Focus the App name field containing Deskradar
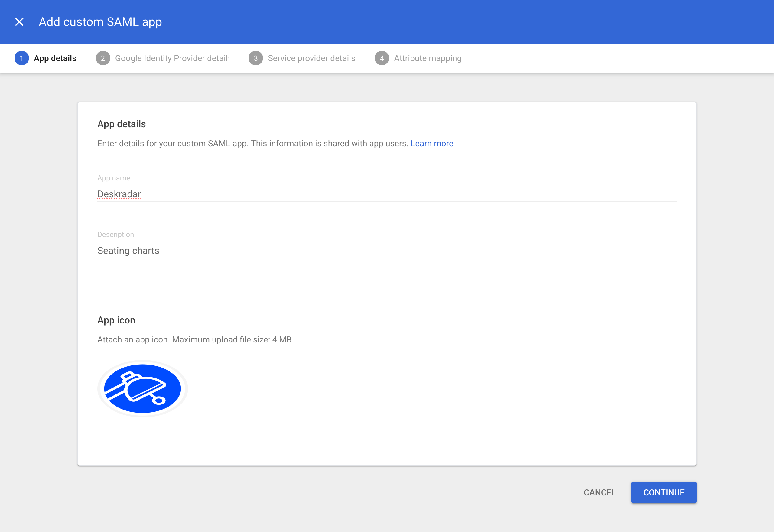Screen dimensions: 774x532 click(x=387, y=194)
